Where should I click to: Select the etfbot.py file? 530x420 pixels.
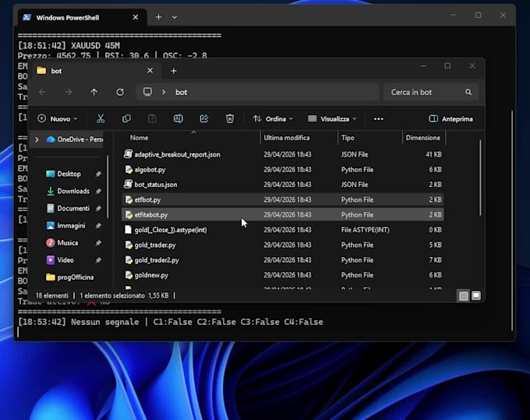283,199
